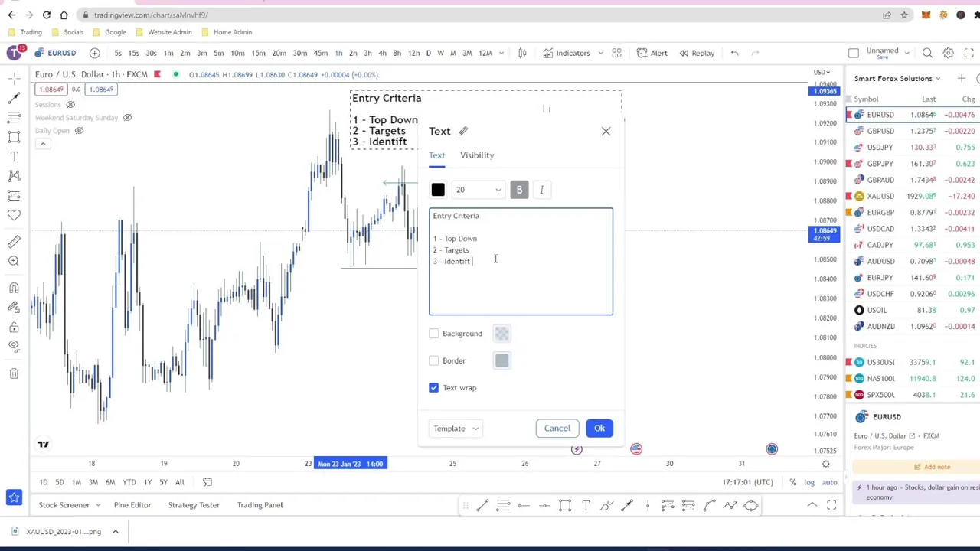Open the EURUSD symbol search
The image size is (980, 551).
tap(55, 53)
